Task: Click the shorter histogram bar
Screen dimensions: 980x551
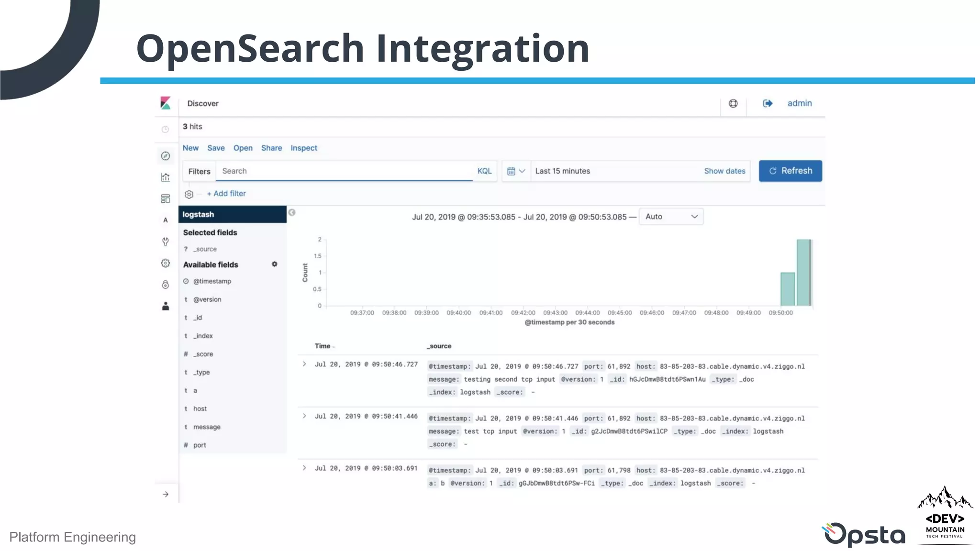Action: click(788, 289)
